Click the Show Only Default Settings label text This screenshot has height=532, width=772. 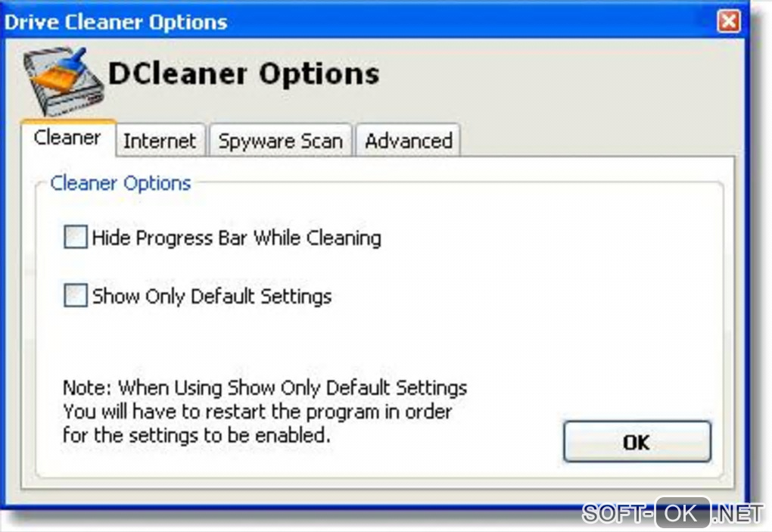(x=212, y=297)
